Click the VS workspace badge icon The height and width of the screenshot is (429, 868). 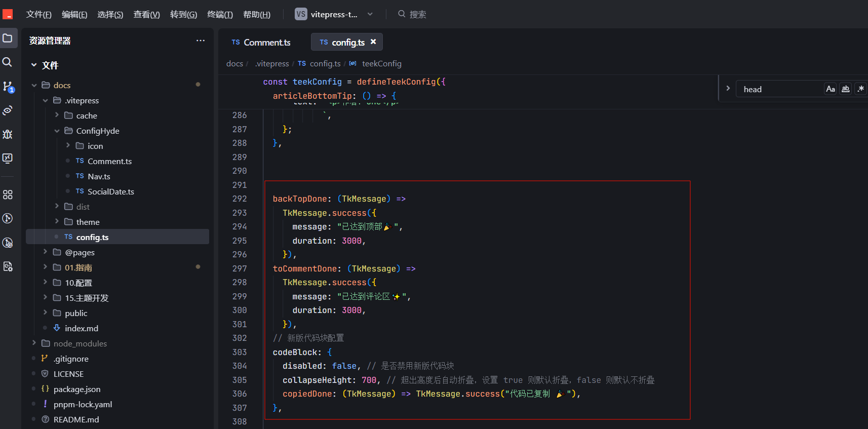click(x=301, y=14)
